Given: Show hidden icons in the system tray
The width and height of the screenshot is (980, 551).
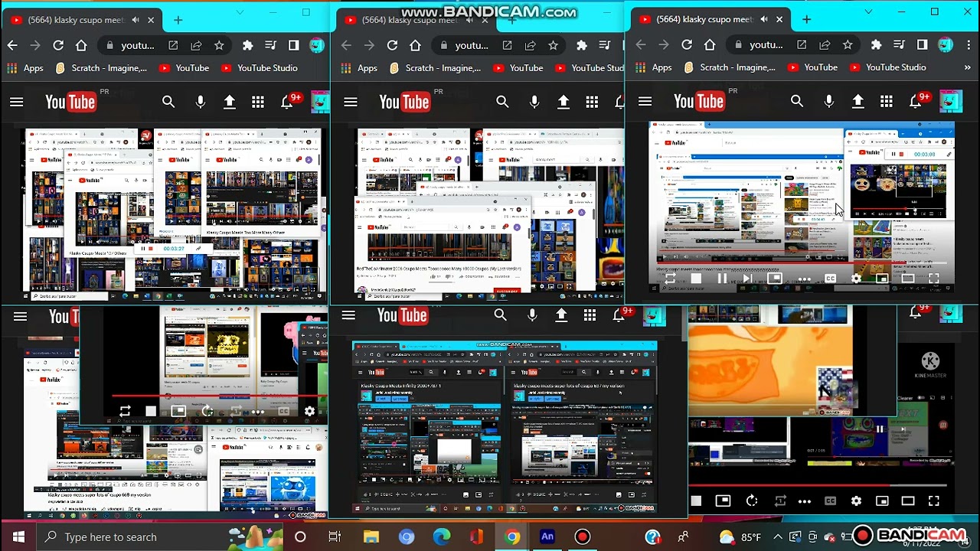Looking at the screenshot, I should click(x=778, y=536).
